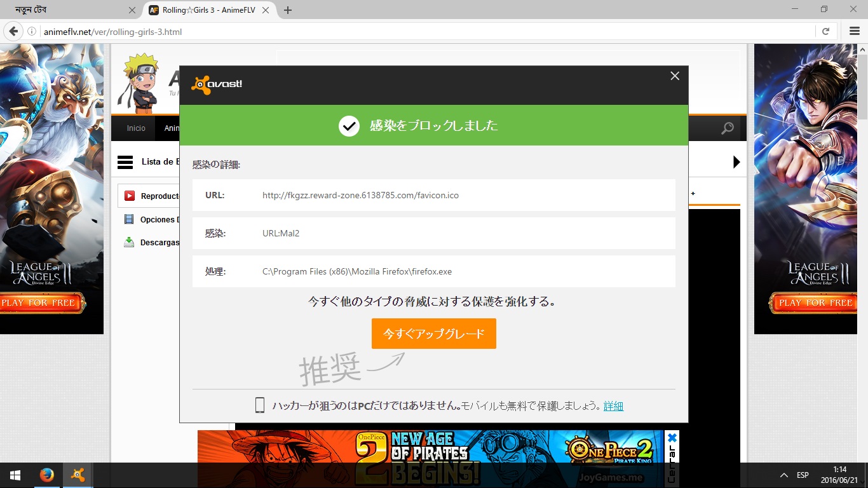Click the Avast logo in the alert header
The width and height of the screenshot is (868, 488).
(217, 85)
